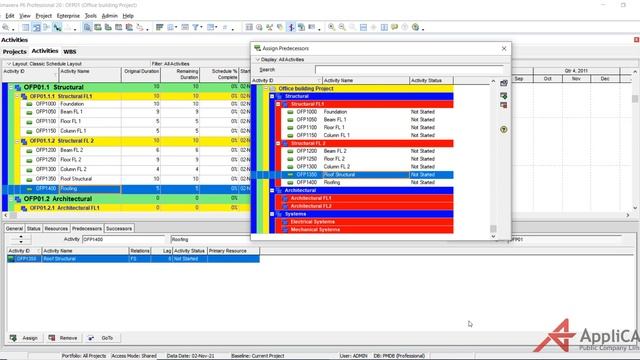Collapse the Structural FL1 group in dialog
The image size is (640, 360).
coord(278,104)
